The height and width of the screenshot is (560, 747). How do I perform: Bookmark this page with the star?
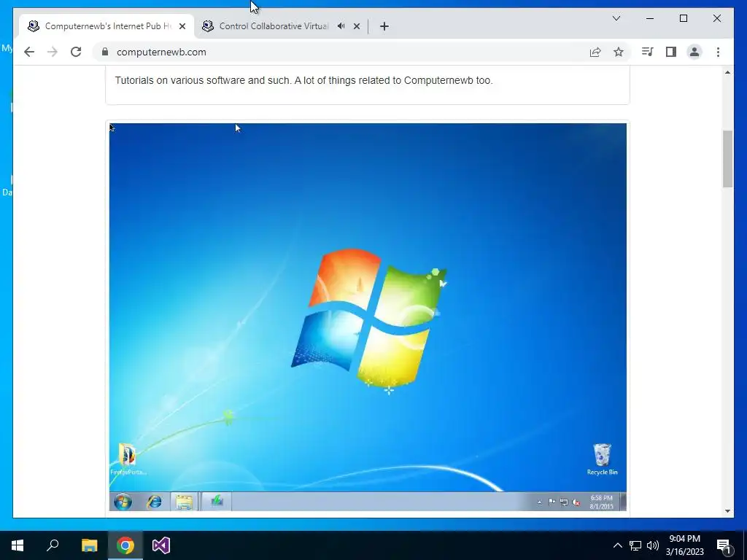click(x=619, y=52)
